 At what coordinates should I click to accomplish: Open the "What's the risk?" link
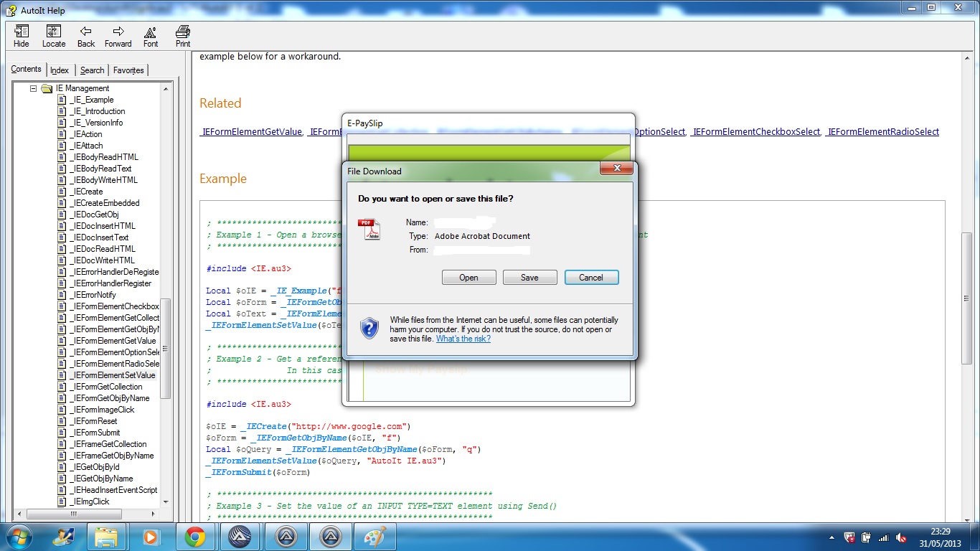coord(463,339)
